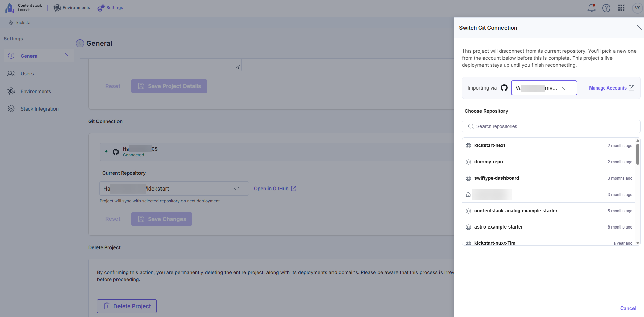
Task: Click Reset beside Save Project Details
Action: (113, 86)
